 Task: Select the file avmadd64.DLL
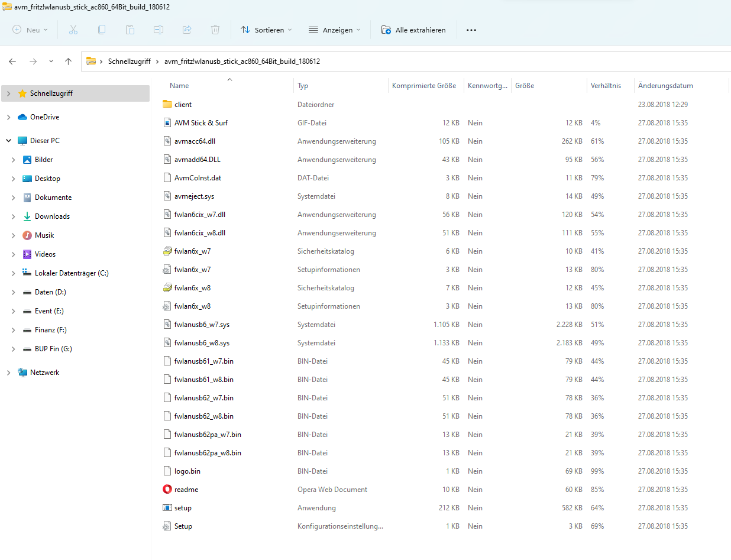pyautogui.click(x=198, y=159)
